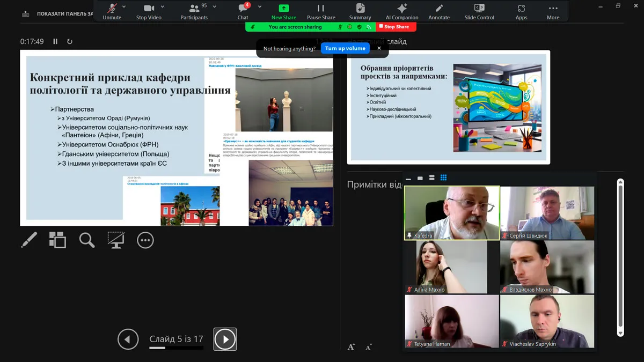This screenshot has width=644, height=362.
Task: Click the black screen presentation icon
Action: [x=116, y=240]
